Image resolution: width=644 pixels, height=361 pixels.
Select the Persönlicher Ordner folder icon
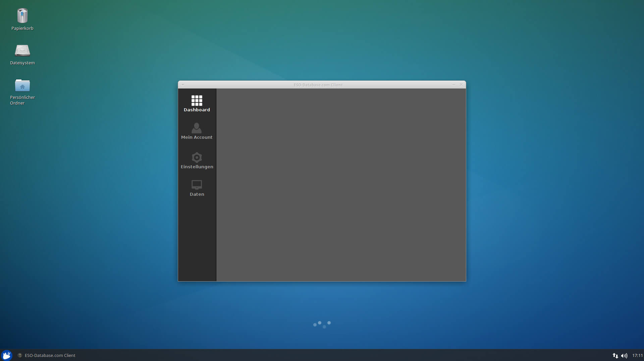22,92
